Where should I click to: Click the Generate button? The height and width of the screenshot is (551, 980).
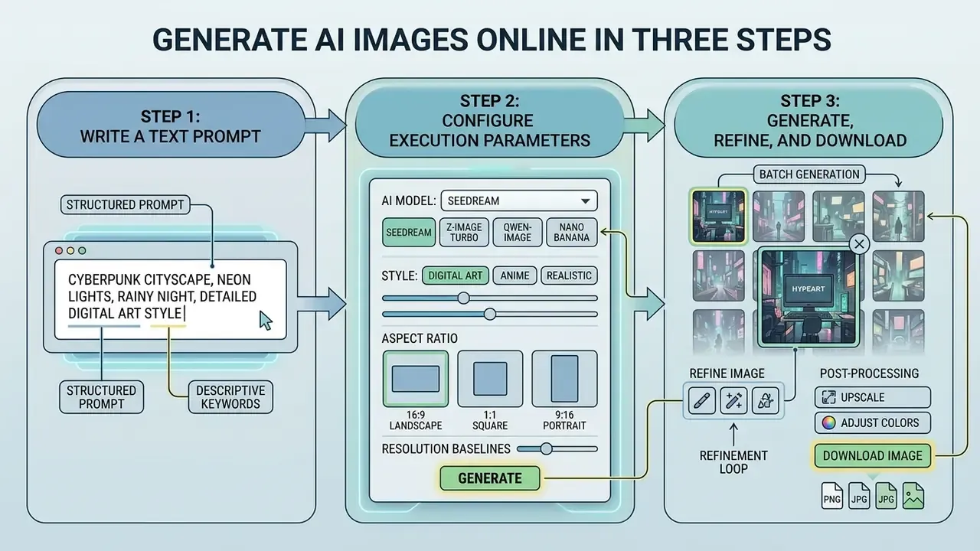point(490,478)
